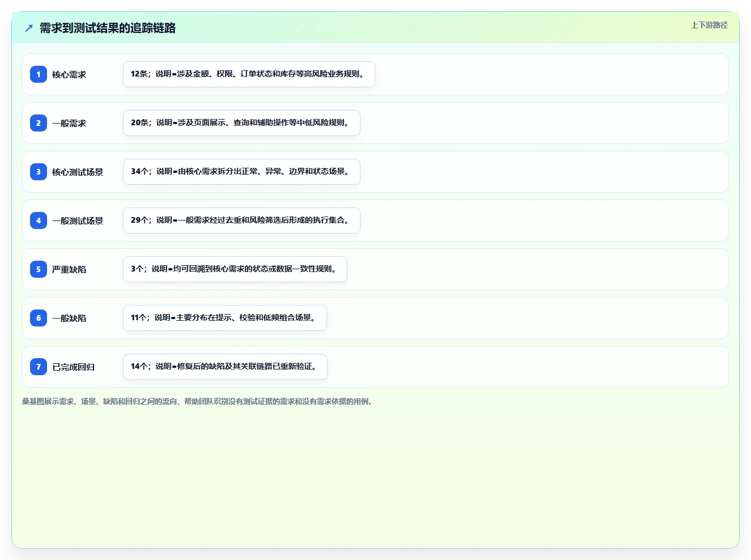This screenshot has width=751, height=560.
Task: Click the 12条 core requirements description box
Action: point(249,74)
